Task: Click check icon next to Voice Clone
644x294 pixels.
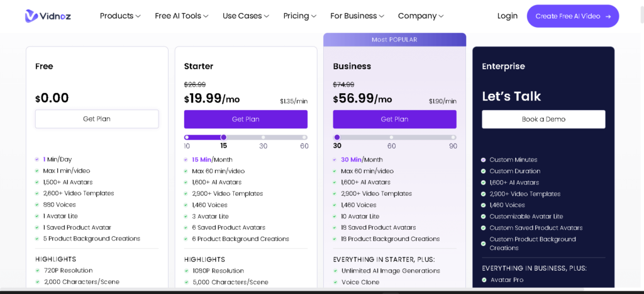Action: pos(335,282)
